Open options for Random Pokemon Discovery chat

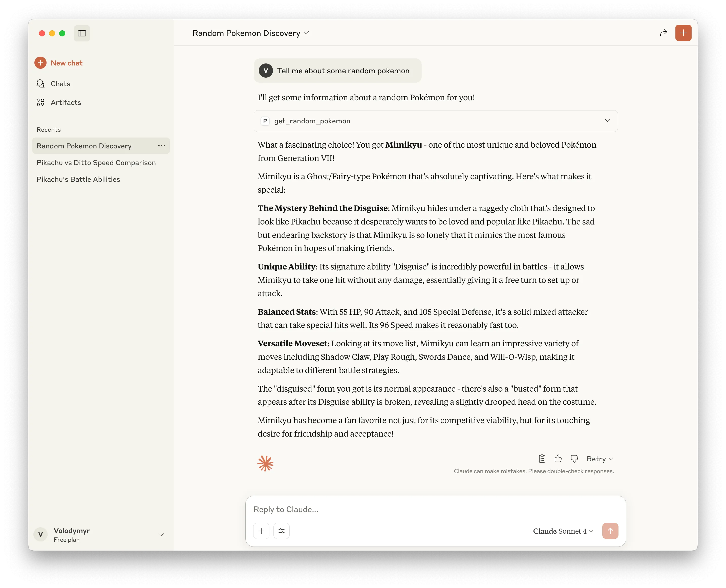161,146
